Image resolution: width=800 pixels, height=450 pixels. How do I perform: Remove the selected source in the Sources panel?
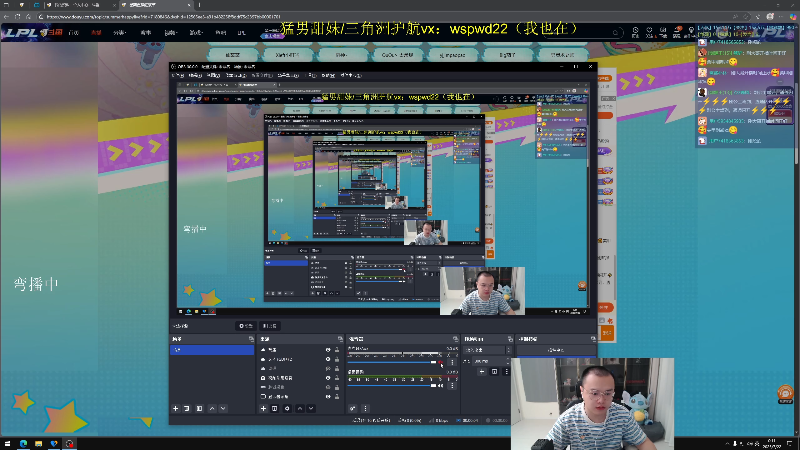[x=274, y=409]
